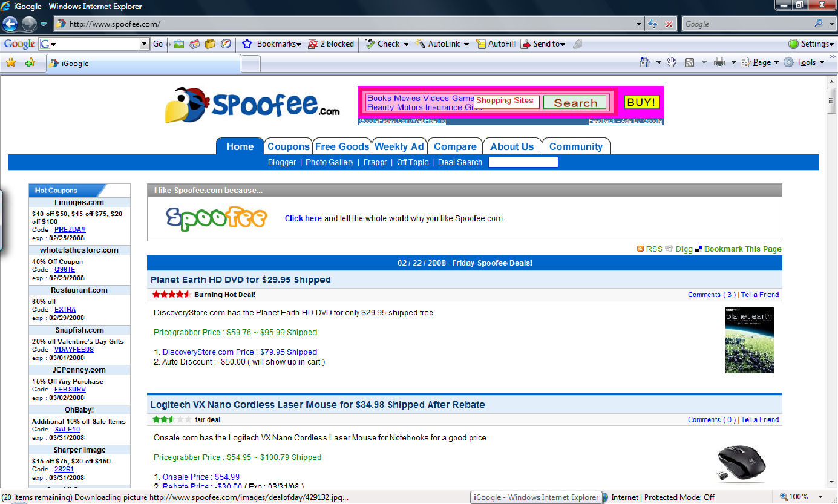Click the RSS link with orange icon
This screenshot has width=838, height=504.
650,249
